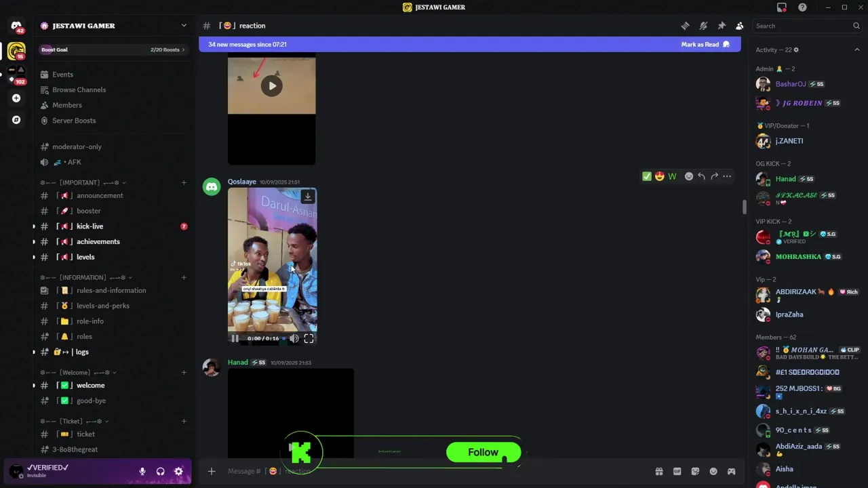The width and height of the screenshot is (868, 488).
Task: Deafen with the headphones icon
Action: coord(161,471)
